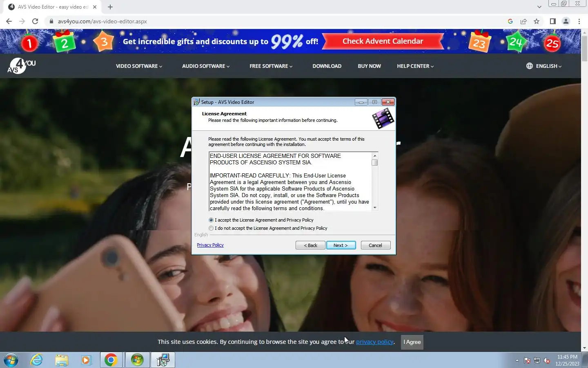The width and height of the screenshot is (588, 368).
Task: Open a new Chrome tab
Action: [x=110, y=7]
